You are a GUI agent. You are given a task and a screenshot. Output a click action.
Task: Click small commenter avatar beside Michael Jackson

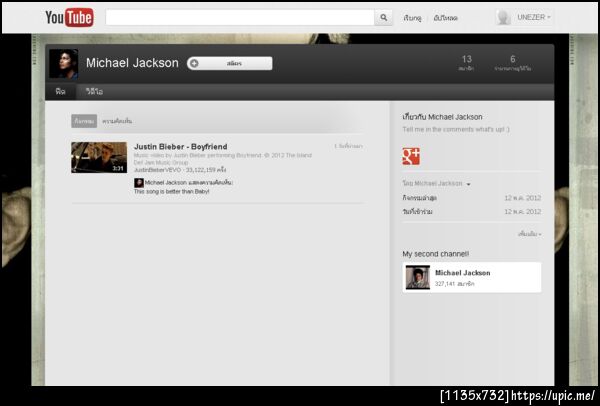(139, 183)
